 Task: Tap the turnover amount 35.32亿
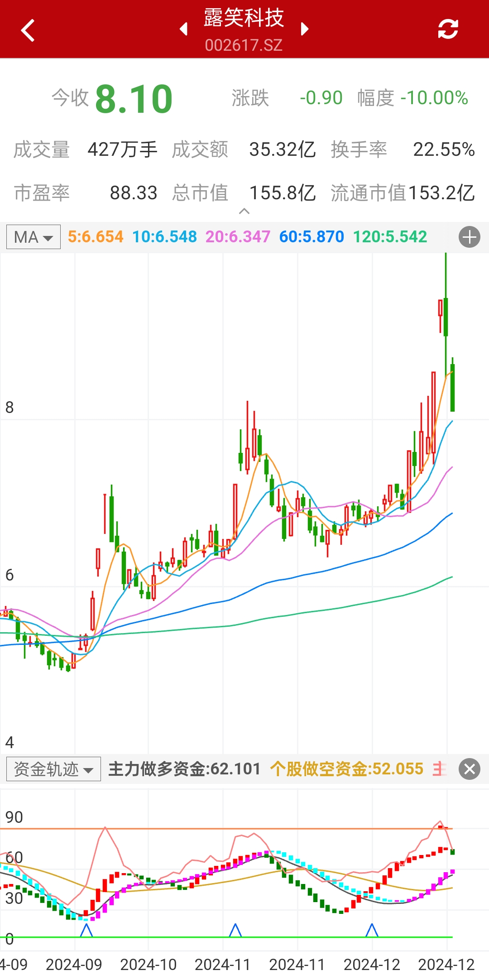tap(282, 149)
